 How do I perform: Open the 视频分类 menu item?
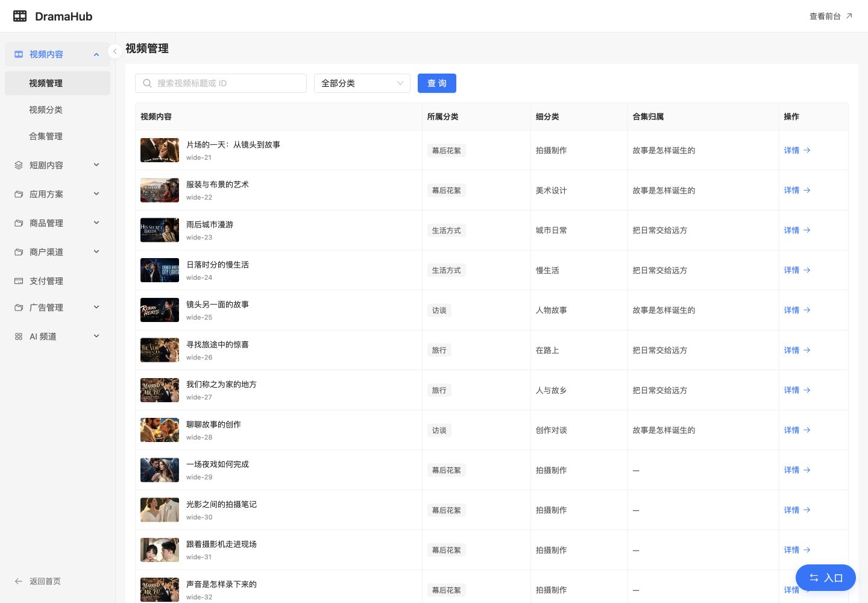[x=57, y=110]
